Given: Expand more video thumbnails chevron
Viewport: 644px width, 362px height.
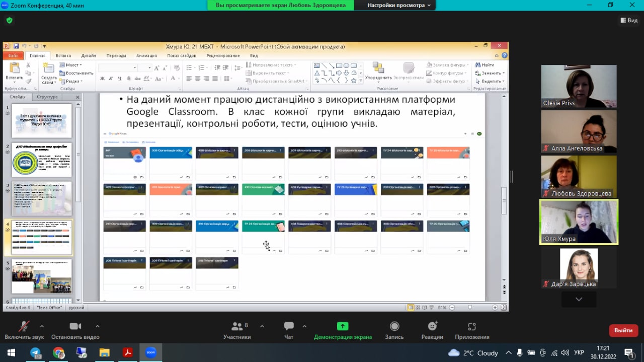Looking at the screenshot, I should 579,299.
